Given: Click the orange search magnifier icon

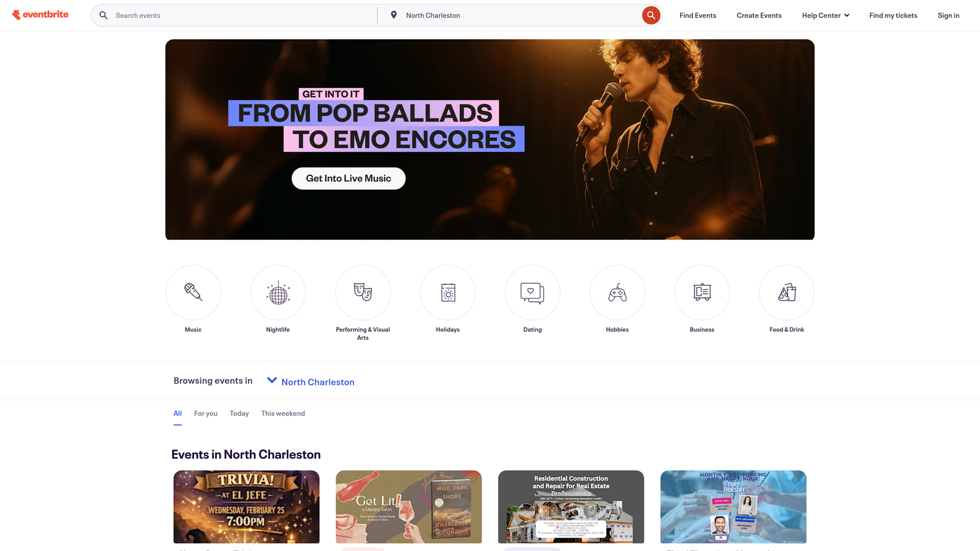Looking at the screenshot, I should (650, 15).
